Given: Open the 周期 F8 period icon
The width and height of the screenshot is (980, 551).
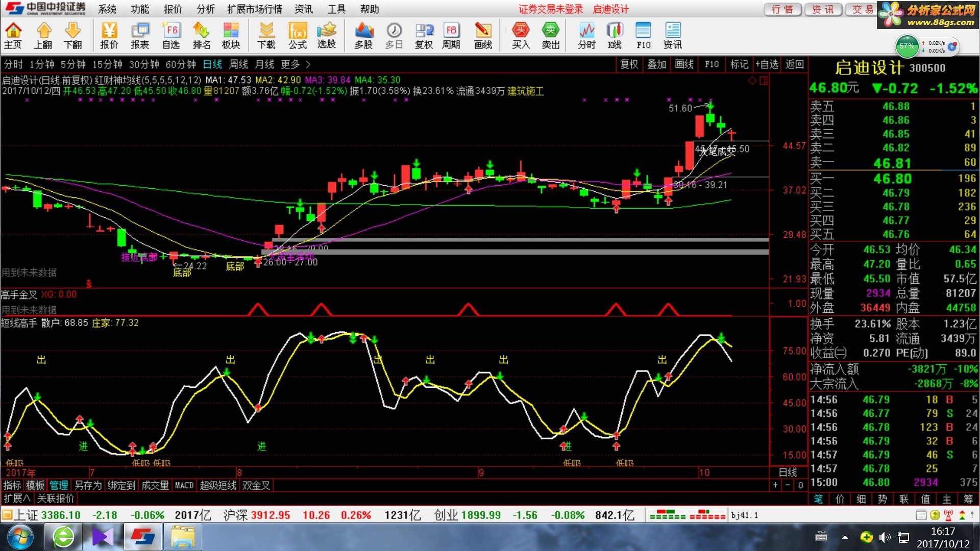Looking at the screenshot, I should point(451,36).
